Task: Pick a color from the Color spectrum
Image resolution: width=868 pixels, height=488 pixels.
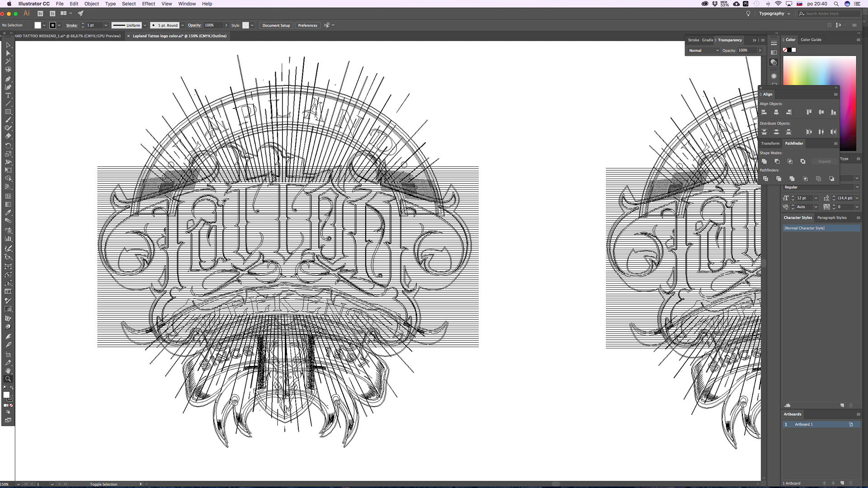Action: click(819, 71)
